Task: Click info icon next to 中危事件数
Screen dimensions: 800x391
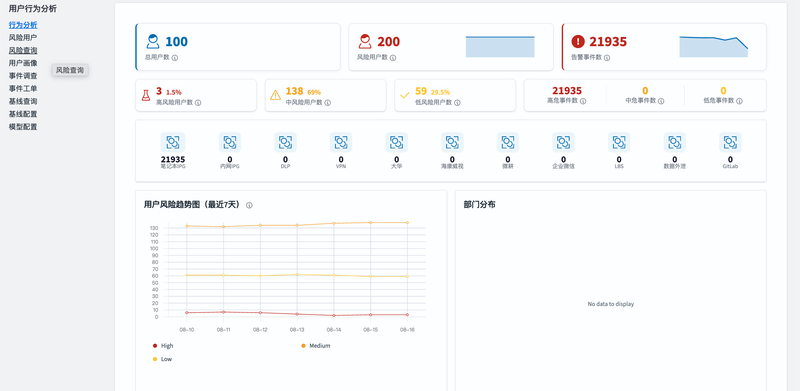Action: coord(661,101)
